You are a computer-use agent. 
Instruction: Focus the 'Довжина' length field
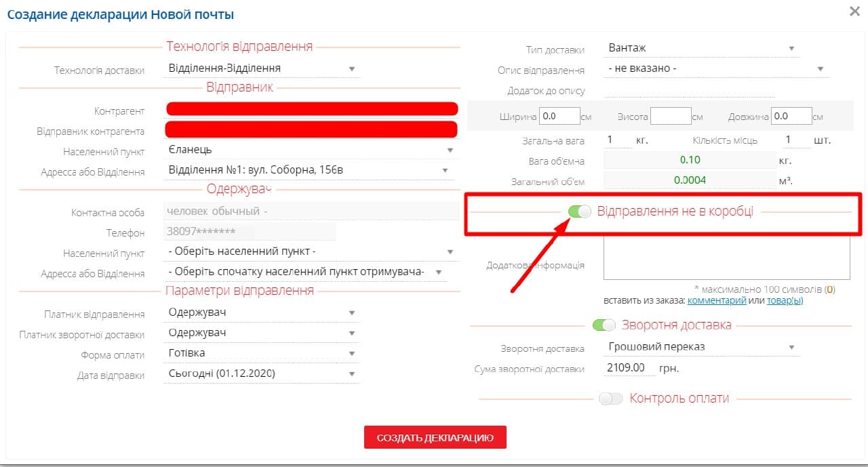[x=791, y=116]
